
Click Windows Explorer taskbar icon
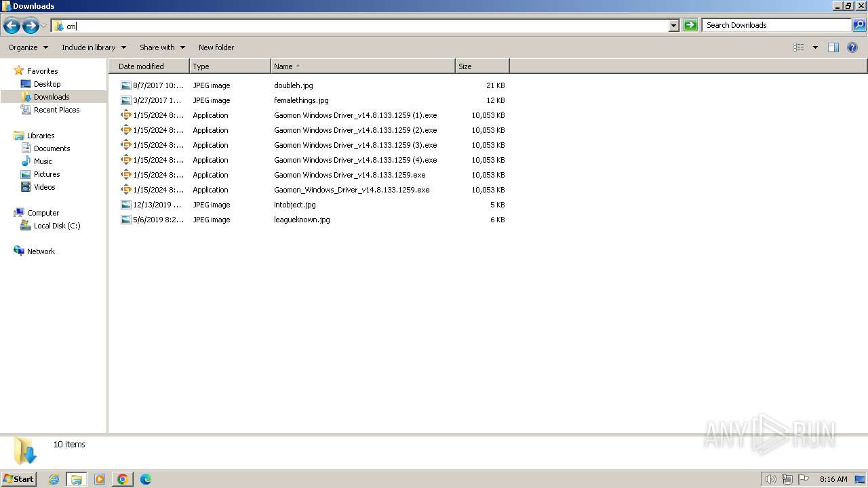76,479
